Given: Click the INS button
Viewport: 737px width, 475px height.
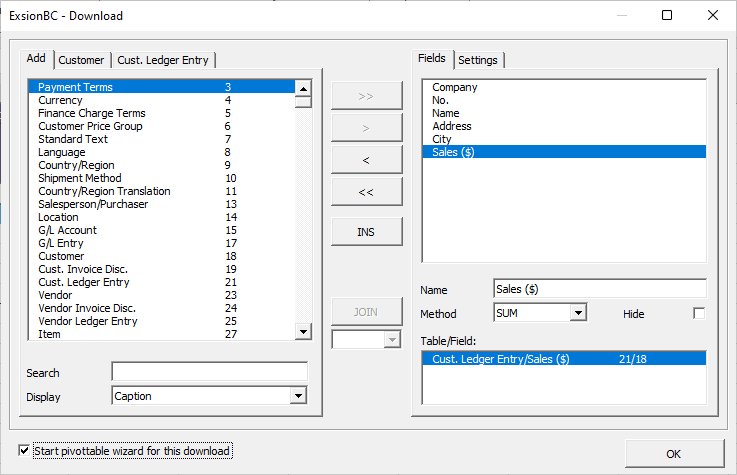Looking at the screenshot, I should click(x=367, y=232).
